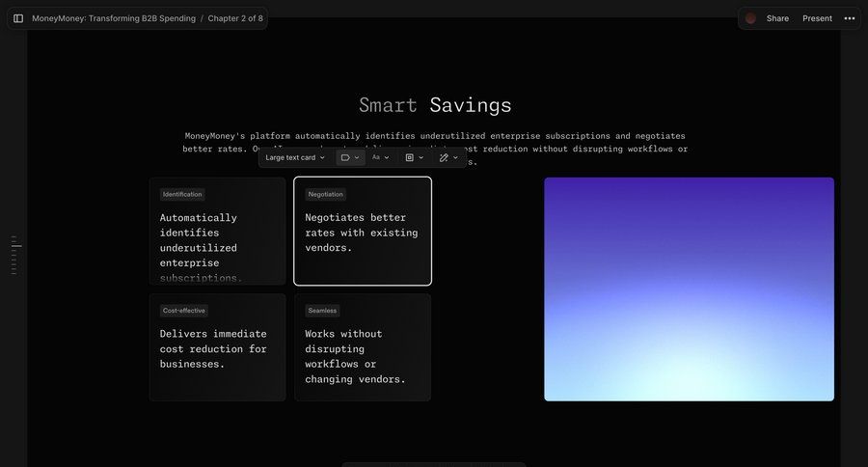Open the Chapter 2 of 8 breadcrumb
868x467 pixels.
pyautogui.click(x=235, y=18)
